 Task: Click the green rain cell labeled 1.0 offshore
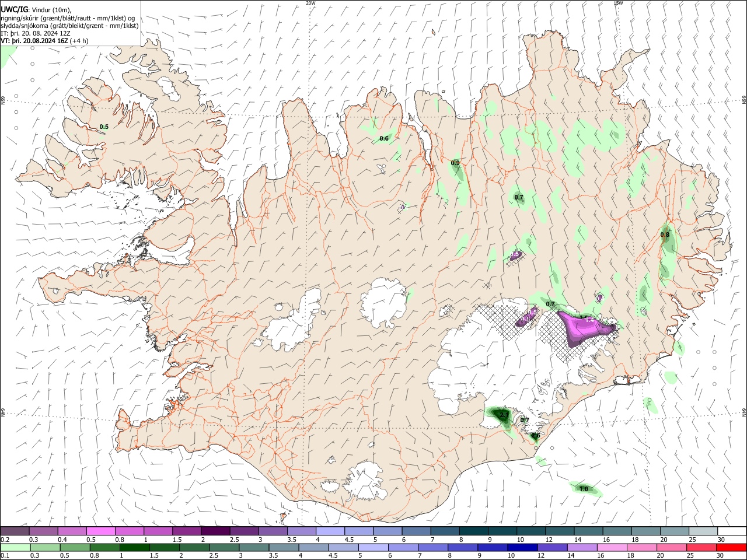(585, 489)
